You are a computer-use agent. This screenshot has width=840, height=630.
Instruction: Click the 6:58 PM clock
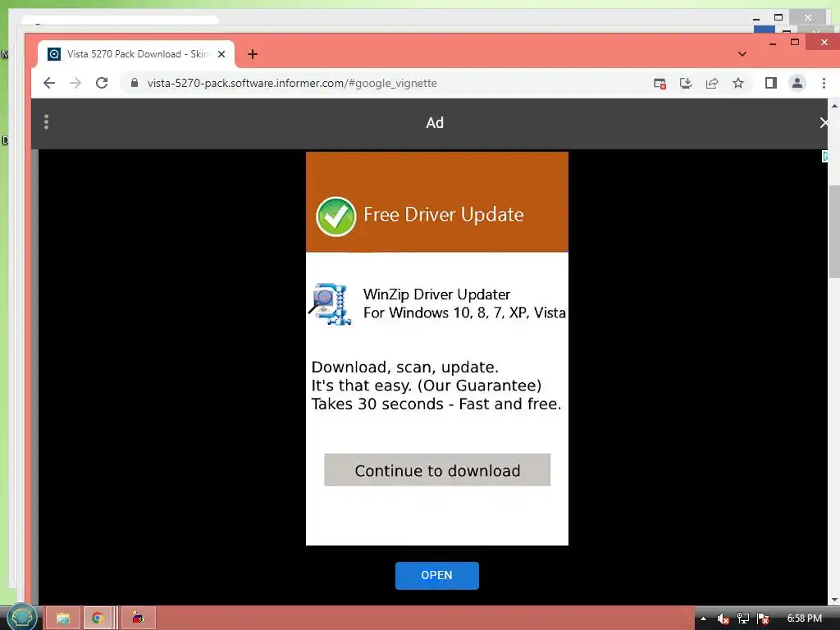point(804,619)
